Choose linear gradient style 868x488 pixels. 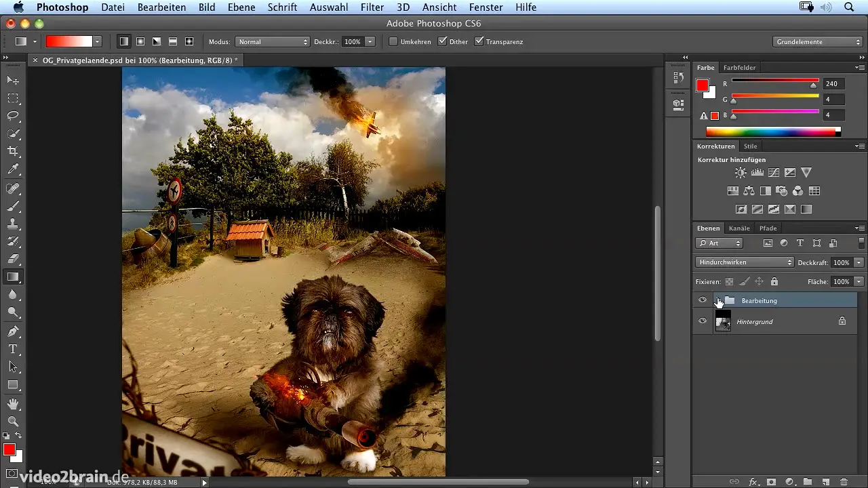coord(124,41)
